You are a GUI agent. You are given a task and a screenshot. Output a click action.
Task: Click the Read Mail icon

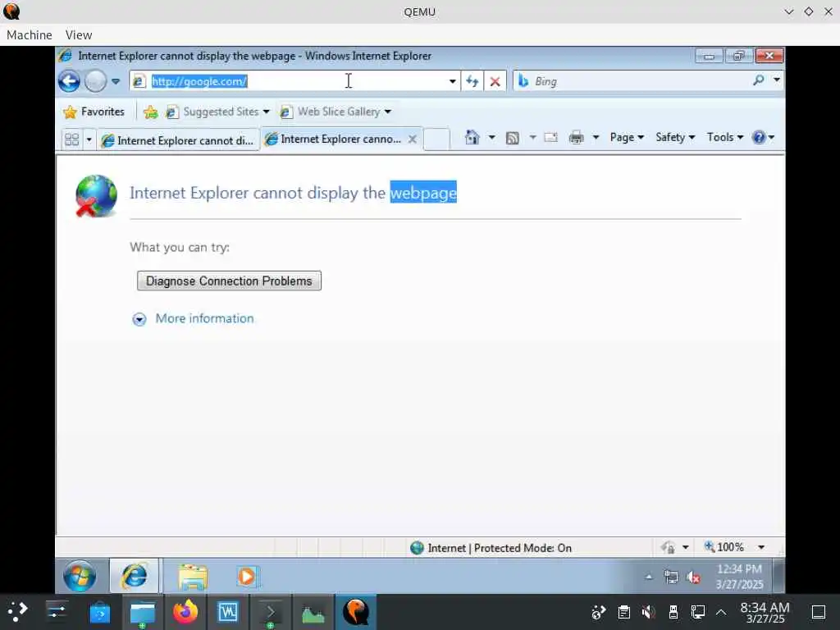click(550, 138)
